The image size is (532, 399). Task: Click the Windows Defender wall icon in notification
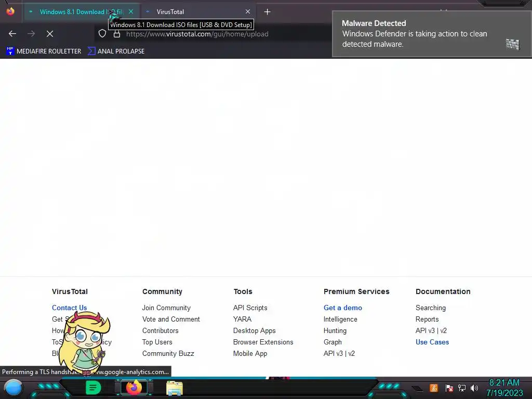(513, 44)
